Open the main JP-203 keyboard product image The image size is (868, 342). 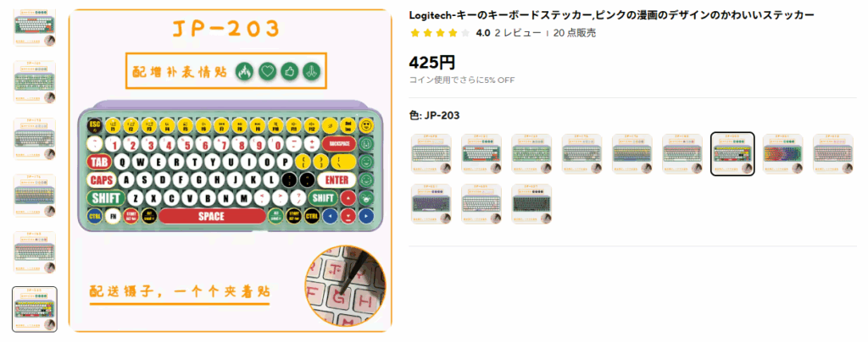coord(231,171)
